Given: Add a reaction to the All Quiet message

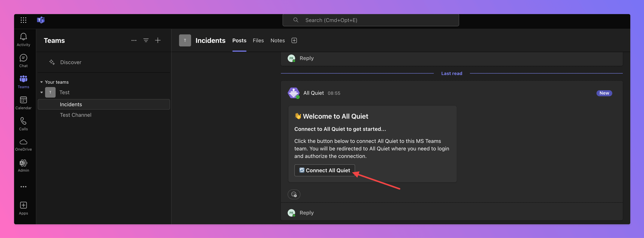Looking at the screenshot, I should (294, 194).
